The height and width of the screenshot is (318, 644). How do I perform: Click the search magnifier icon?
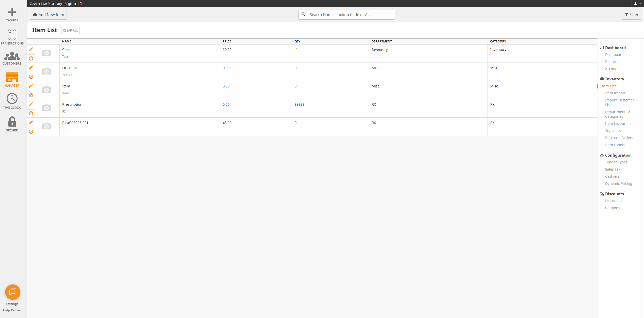(303, 14)
